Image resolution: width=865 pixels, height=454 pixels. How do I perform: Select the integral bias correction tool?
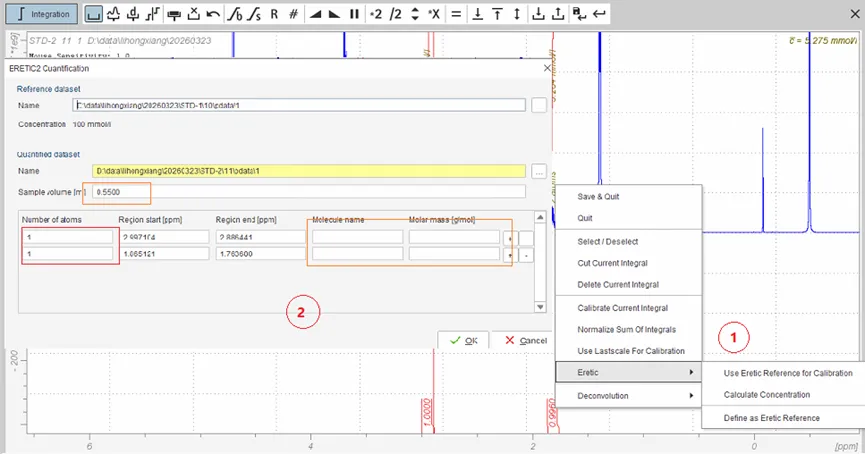pos(234,14)
